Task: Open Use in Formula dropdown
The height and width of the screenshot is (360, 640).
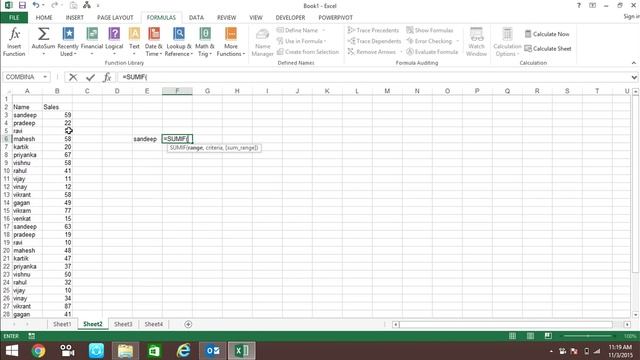Action: 302,41
